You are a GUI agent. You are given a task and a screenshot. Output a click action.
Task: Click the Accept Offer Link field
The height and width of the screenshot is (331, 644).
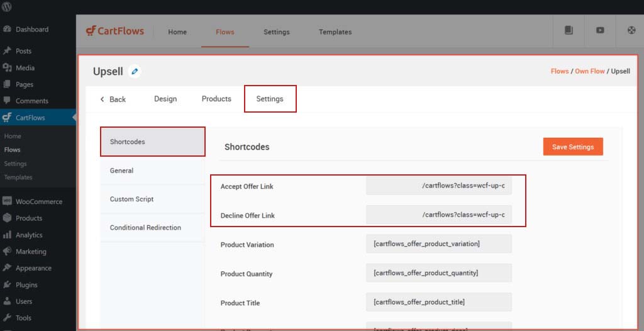438,186
